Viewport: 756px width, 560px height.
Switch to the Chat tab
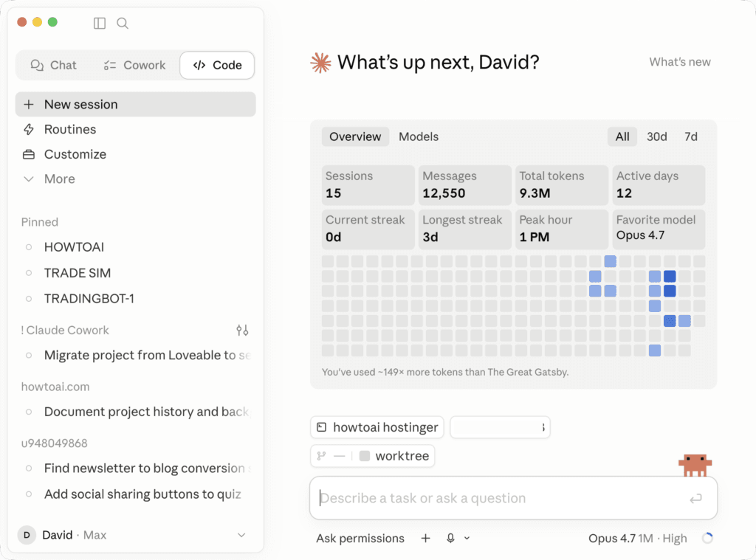point(53,65)
